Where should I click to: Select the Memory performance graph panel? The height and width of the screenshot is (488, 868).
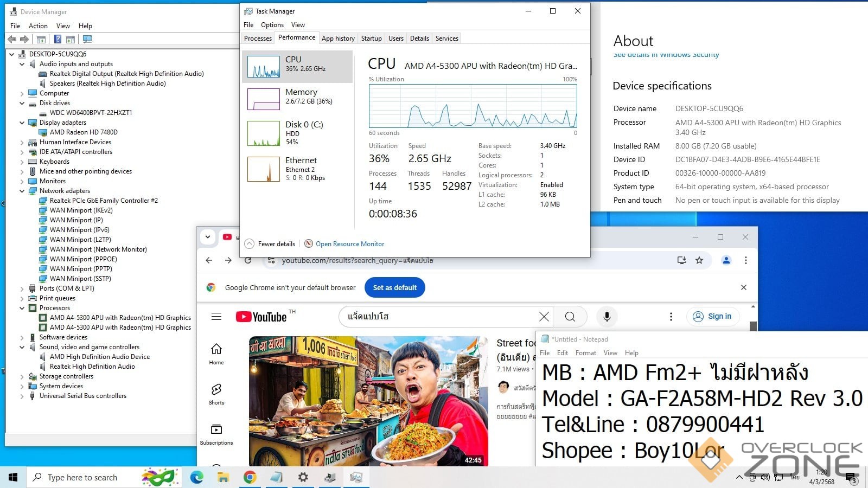[297, 99]
